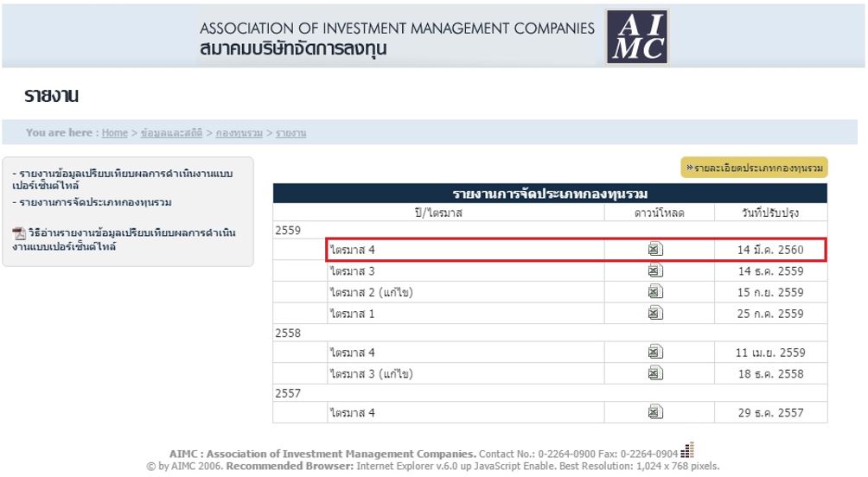
Task: Download Excel for 2559 ไตรมาส 2 (แก้ไข)
Action: (655, 292)
